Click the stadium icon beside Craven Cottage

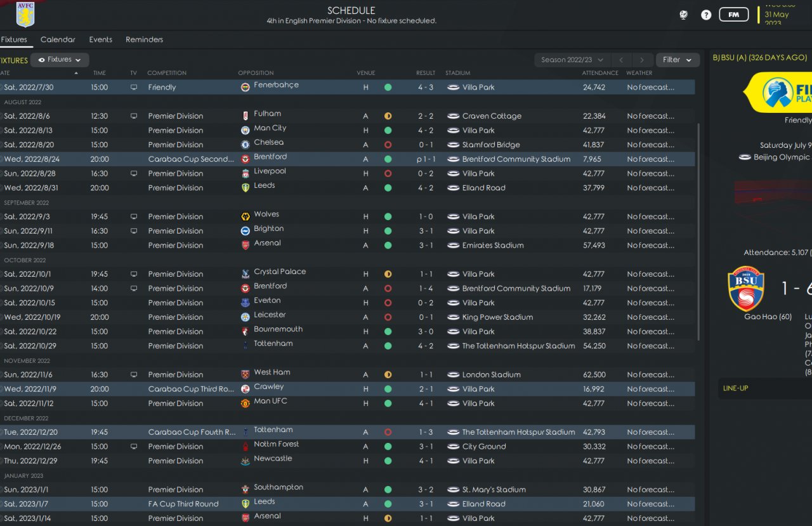[x=453, y=116]
